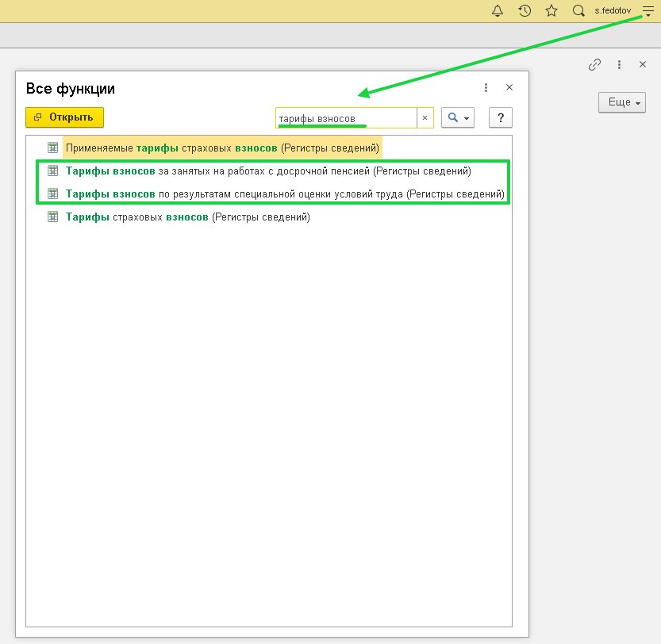Open the Еще dropdown button
Viewport: 661px width, 644px height.
point(622,102)
